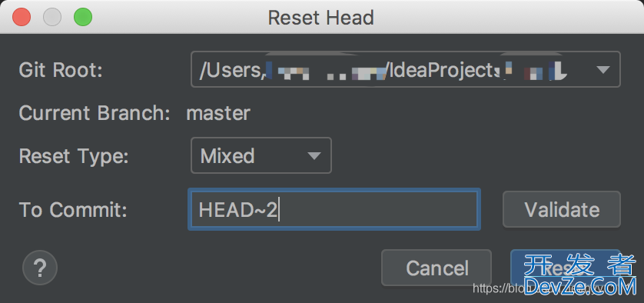Screen dimensions: 644x303
Task: Select the Git Root path combo box
Action: point(405,69)
